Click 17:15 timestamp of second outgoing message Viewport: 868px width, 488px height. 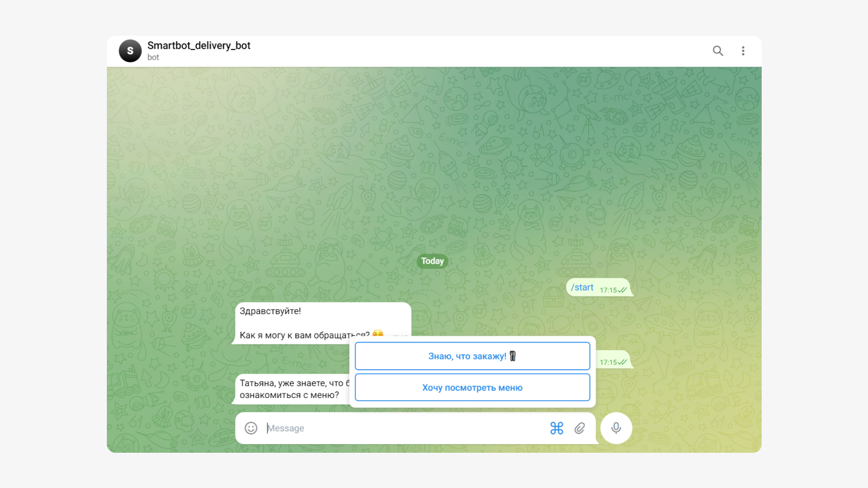tap(608, 362)
